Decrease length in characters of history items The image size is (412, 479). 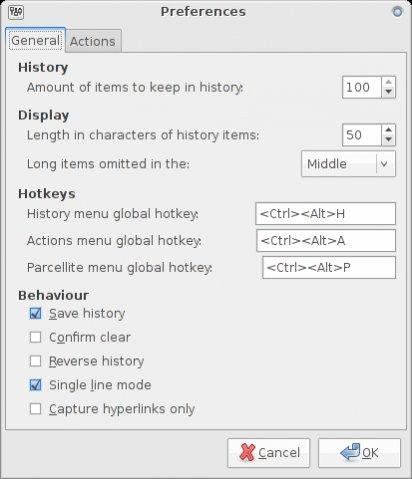[x=388, y=140]
